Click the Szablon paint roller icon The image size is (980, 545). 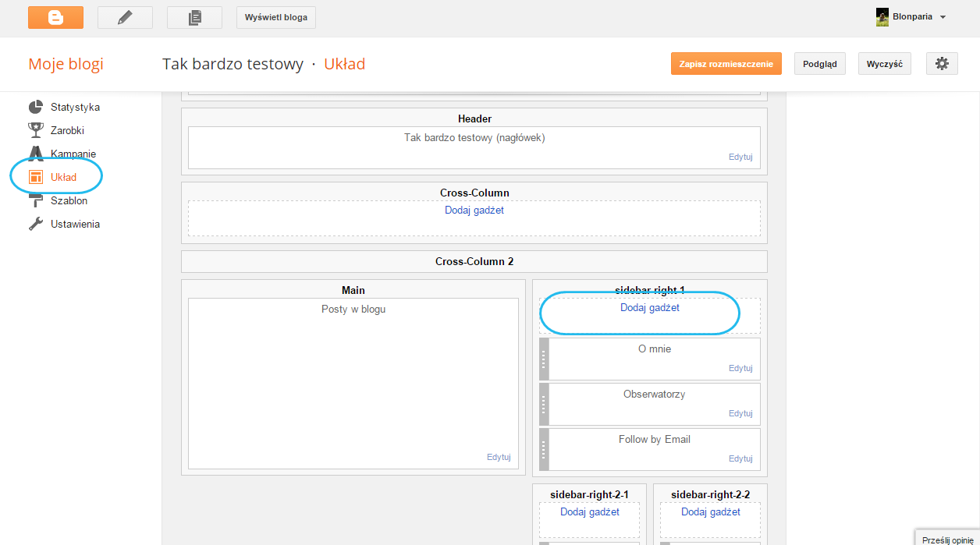pyautogui.click(x=35, y=200)
